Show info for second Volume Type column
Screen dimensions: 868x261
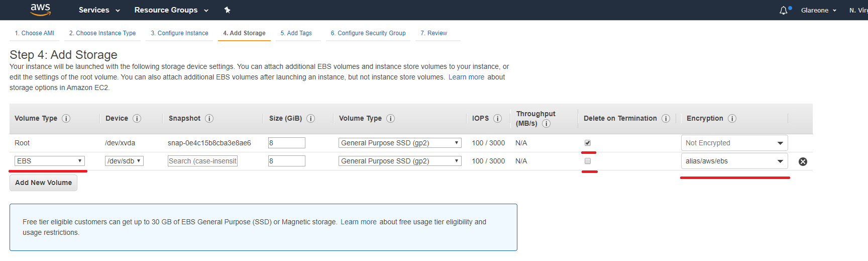[390, 119]
